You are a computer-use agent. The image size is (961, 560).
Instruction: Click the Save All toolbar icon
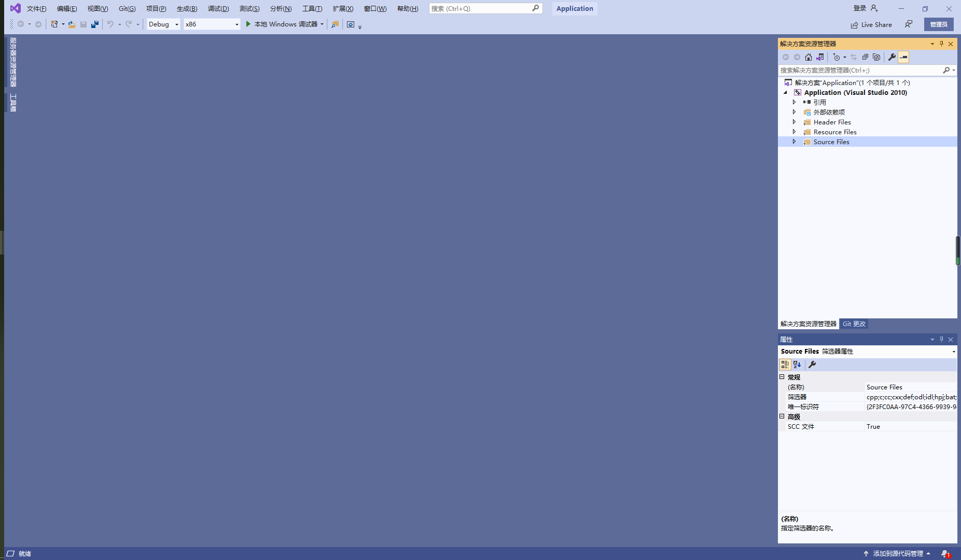pos(95,24)
